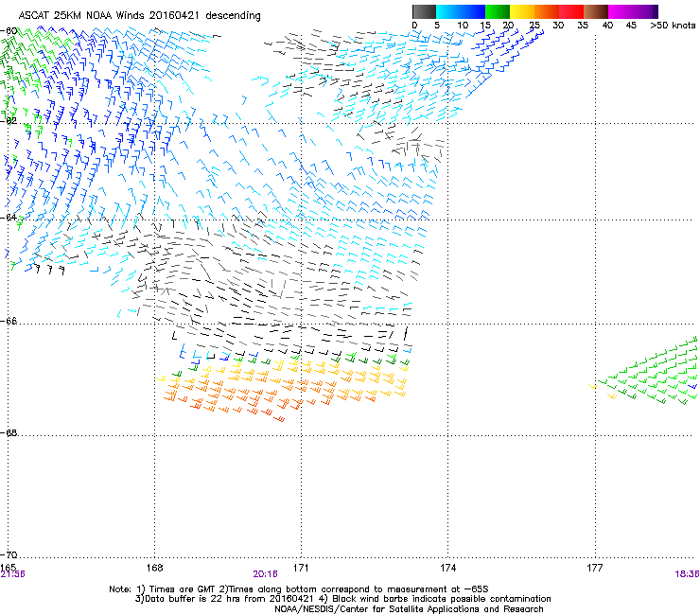700x615 pixels.
Task: Click the legend value '40'
Action: tap(607, 25)
